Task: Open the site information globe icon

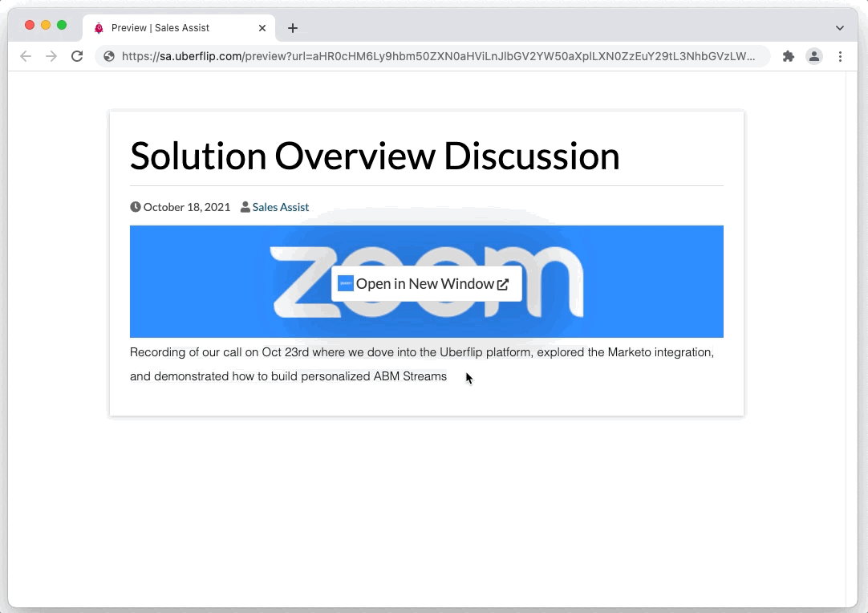Action: pyautogui.click(x=109, y=56)
